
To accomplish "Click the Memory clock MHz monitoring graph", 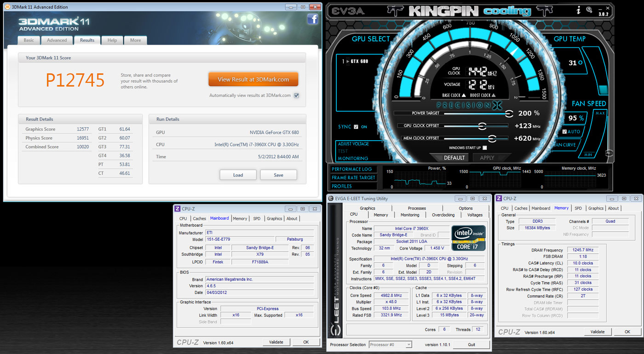I will pos(570,179).
